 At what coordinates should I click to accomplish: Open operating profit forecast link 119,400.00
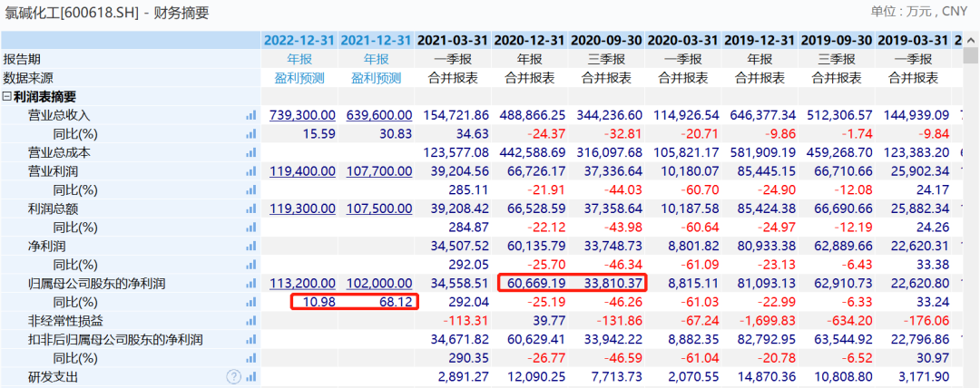302,172
